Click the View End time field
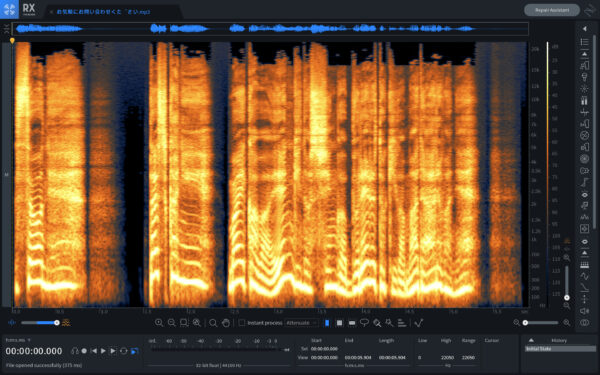The width and height of the screenshot is (600, 375). click(357, 357)
